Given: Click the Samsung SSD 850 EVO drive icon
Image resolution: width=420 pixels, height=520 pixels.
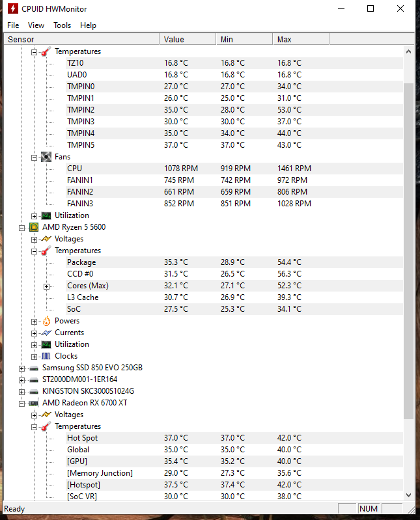Looking at the screenshot, I should click(34, 368).
